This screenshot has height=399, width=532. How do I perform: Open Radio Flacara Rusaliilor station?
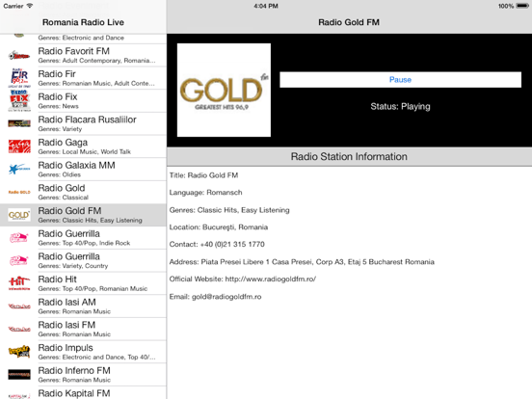[83, 123]
